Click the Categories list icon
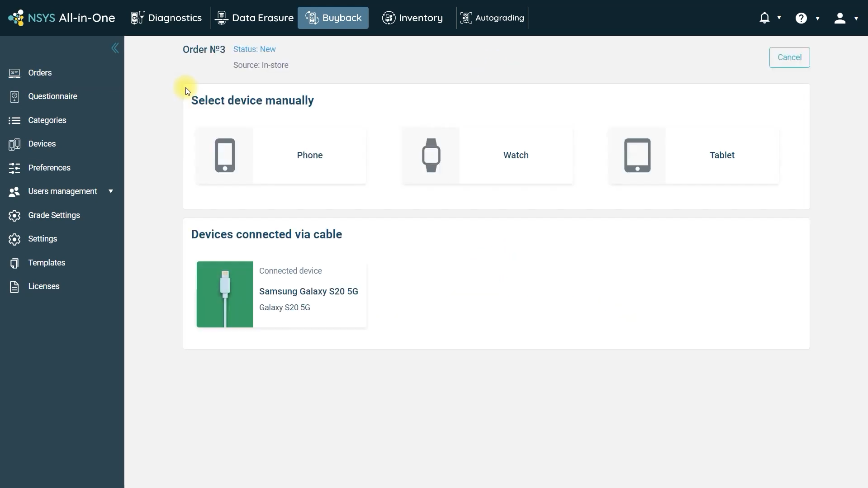 pos(14,120)
